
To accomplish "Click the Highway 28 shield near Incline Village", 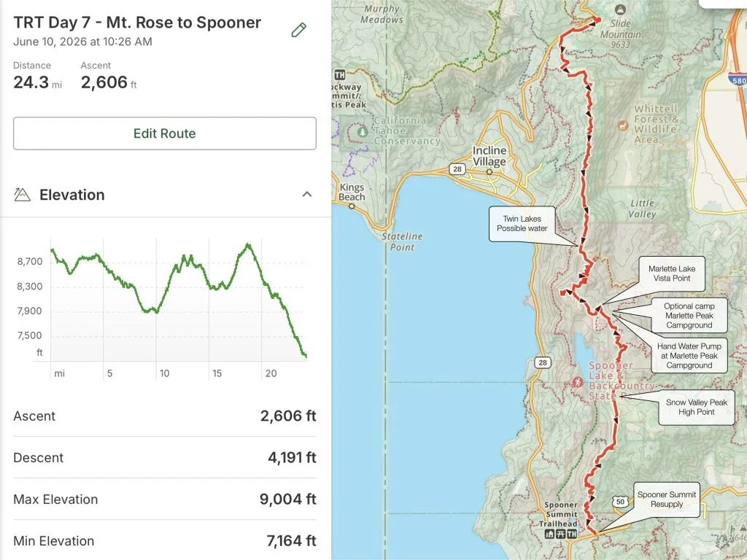I will point(457,169).
